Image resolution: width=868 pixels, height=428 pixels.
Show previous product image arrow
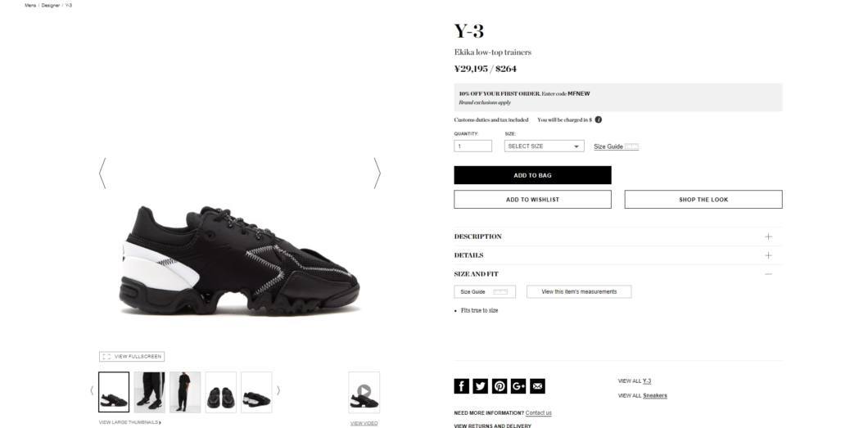tap(102, 173)
